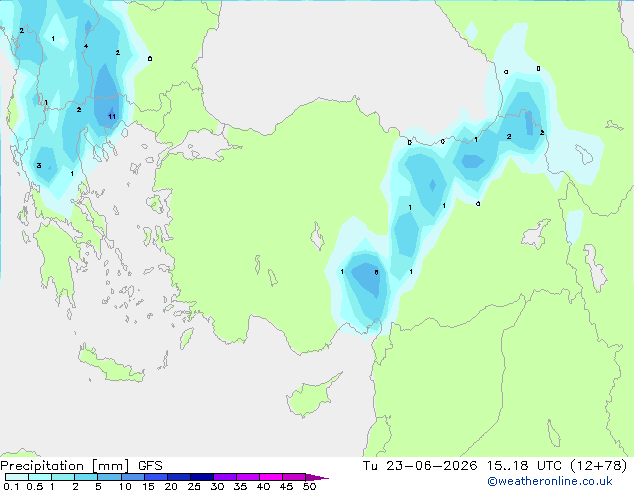Pick the 15–20 mm legend swatch

155,477
